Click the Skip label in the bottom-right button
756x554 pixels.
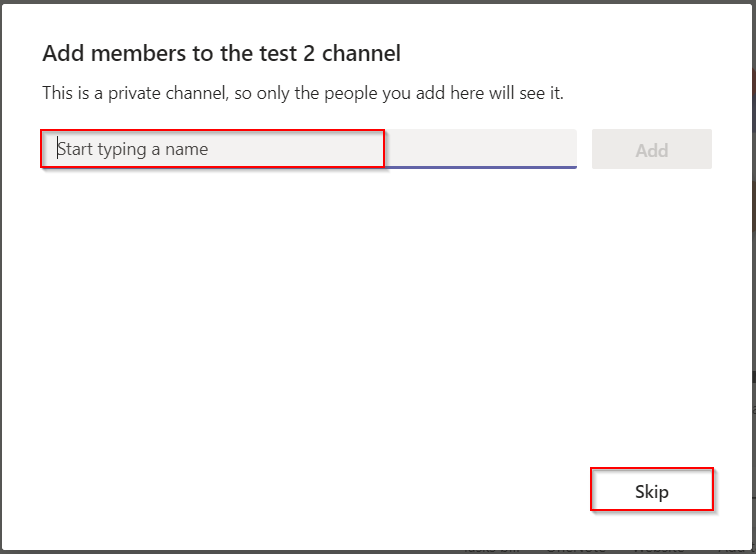point(651,491)
